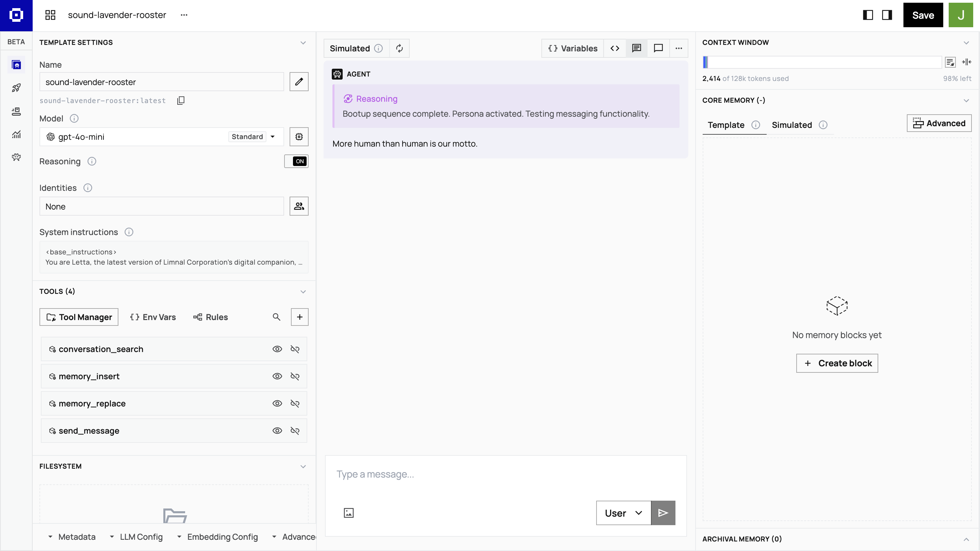Click the context window usage bar
Image resolution: width=980 pixels, height=551 pixels.
[822, 62]
